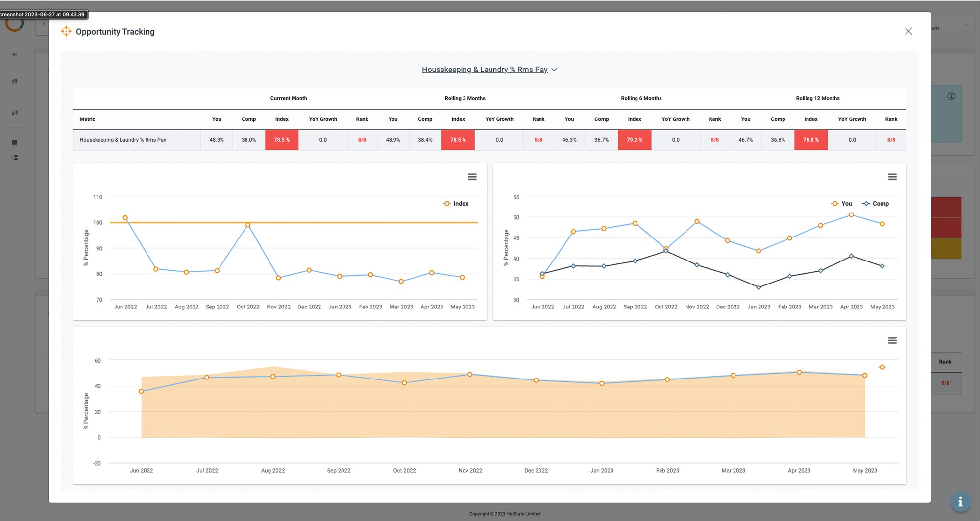Image resolution: width=980 pixels, height=521 pixels.
Task: Click the HotStats copyright footer text
Action: point(505,514)
